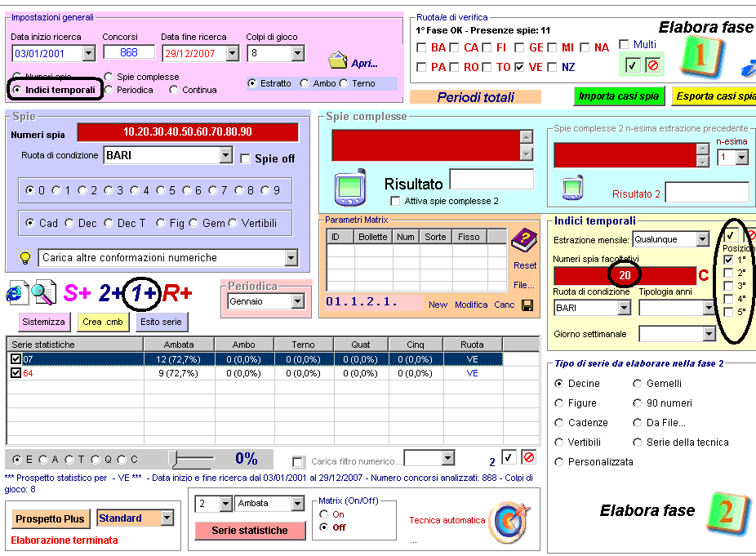Image resolution: width=756 pixels, height=556 pixels.
Task: Click the check icon next to number 2
Action: [x=509, y=457]
